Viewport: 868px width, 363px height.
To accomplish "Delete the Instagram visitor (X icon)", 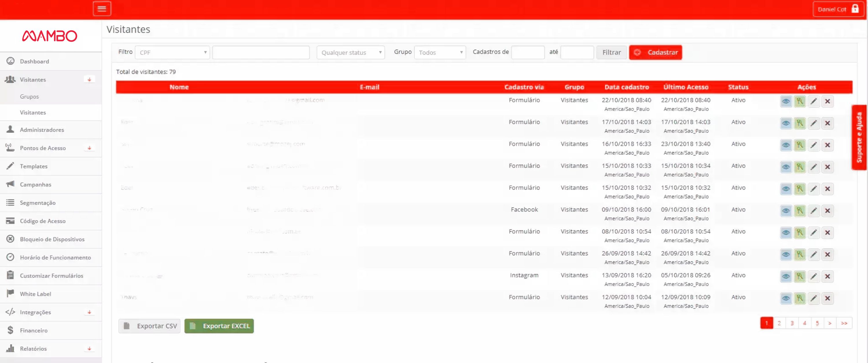I will pyautogui.click(x=827, y=277).
